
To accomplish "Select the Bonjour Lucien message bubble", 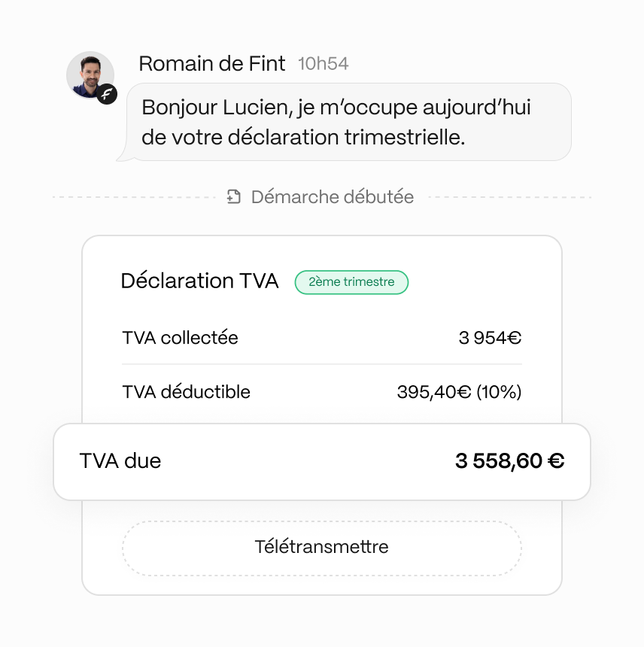I will 348,122.
